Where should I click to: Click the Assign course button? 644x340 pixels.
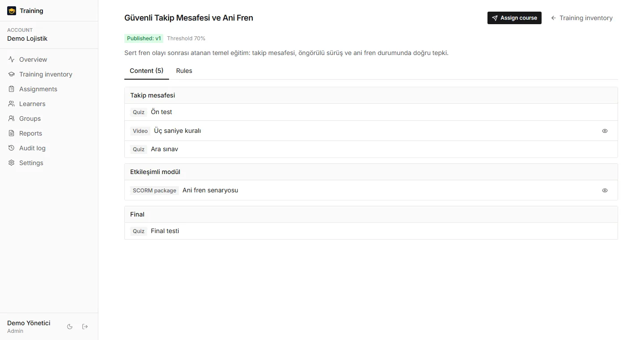pos(514,18)
